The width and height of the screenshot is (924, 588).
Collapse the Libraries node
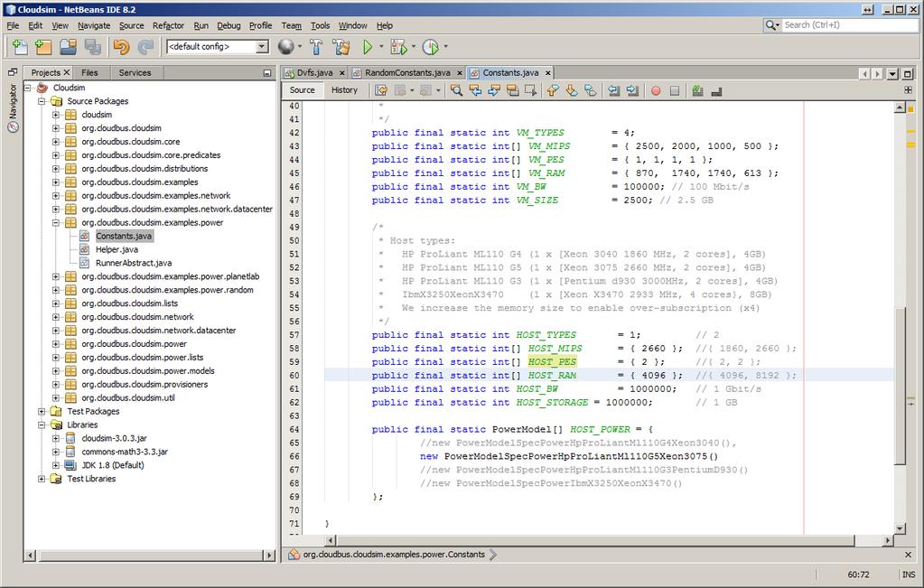42,425
